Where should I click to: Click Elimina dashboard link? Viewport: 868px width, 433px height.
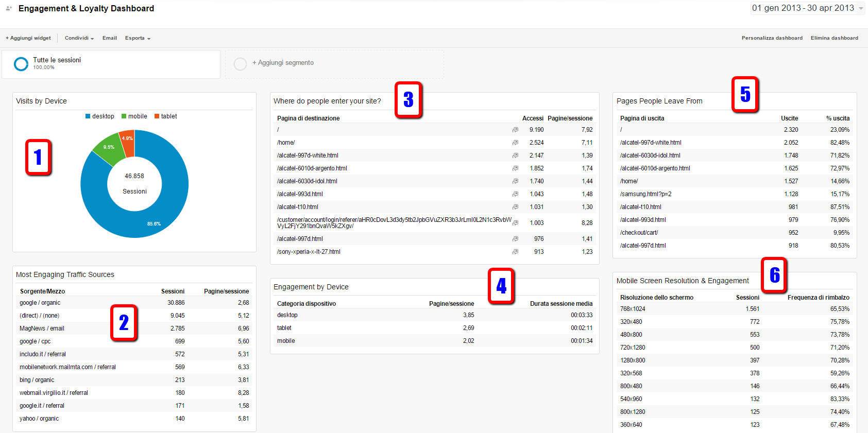pyautogui.click(x=834, y=38)
